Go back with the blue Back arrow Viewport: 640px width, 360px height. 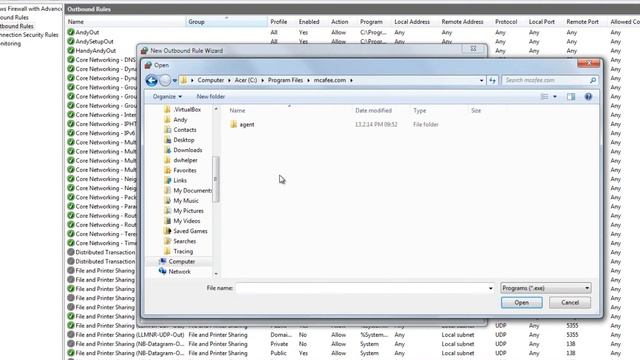coord(151,80)
